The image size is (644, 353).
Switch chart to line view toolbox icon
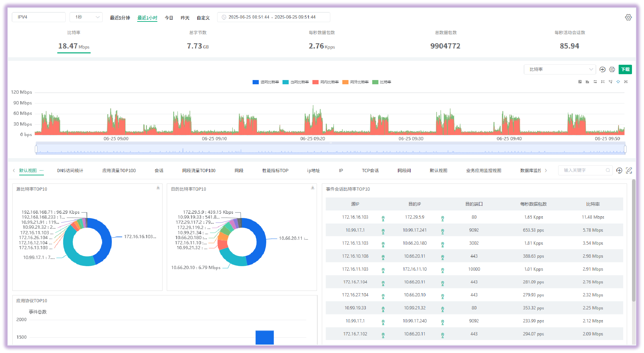pos(587,82)
